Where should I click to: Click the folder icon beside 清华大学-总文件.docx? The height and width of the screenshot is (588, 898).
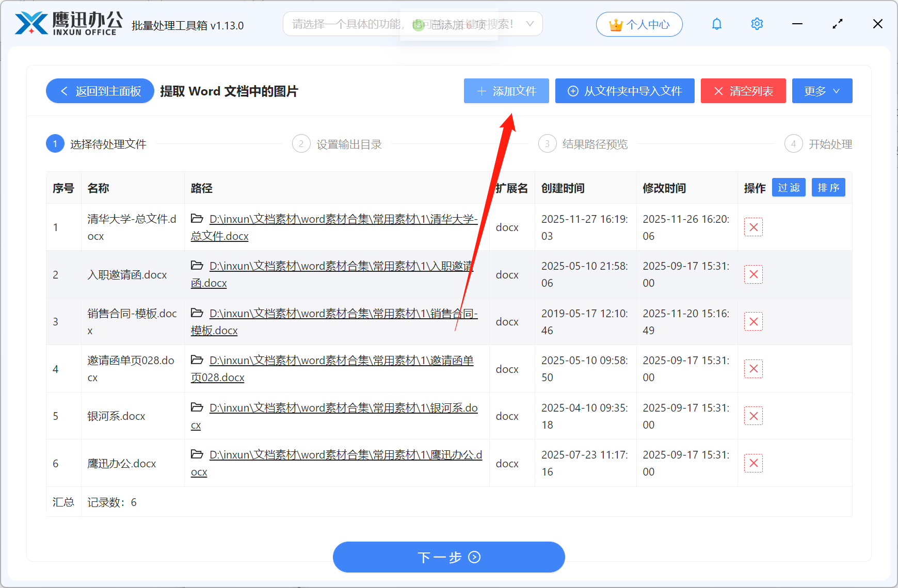197,219
